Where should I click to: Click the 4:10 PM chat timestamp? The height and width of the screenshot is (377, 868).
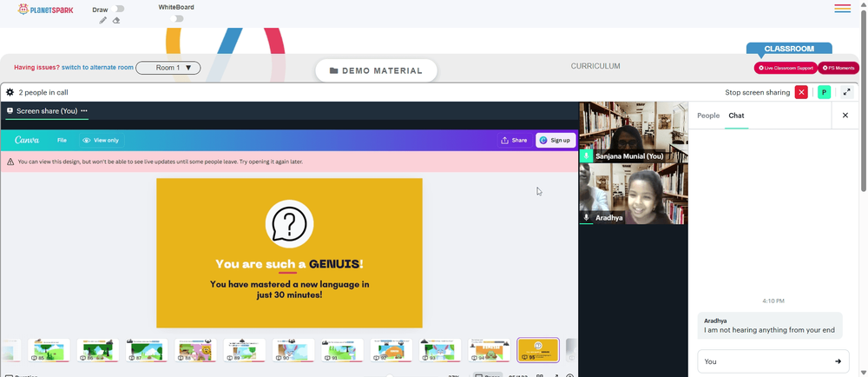[773, 301]
